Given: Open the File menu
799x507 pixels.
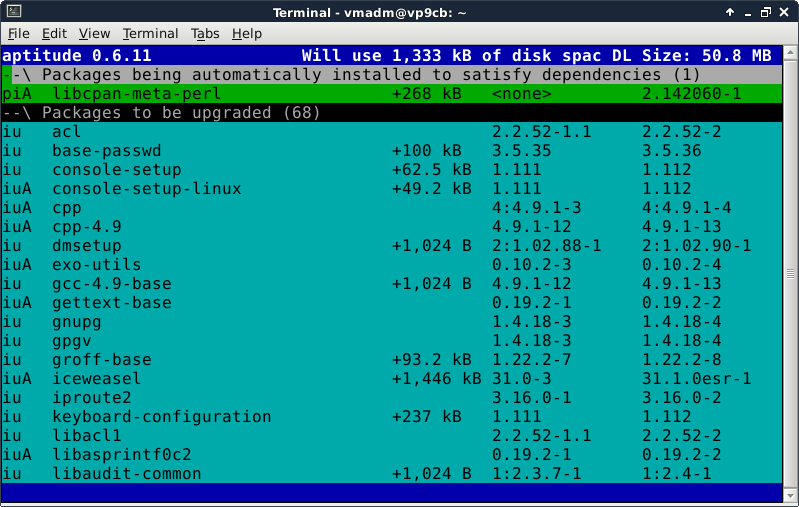Looking at the screenshot, I should pos(19,33).
